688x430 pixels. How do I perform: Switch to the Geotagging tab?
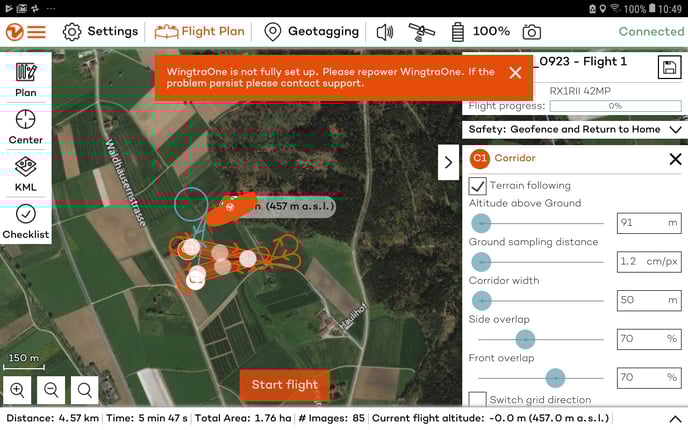coord(311,32)
